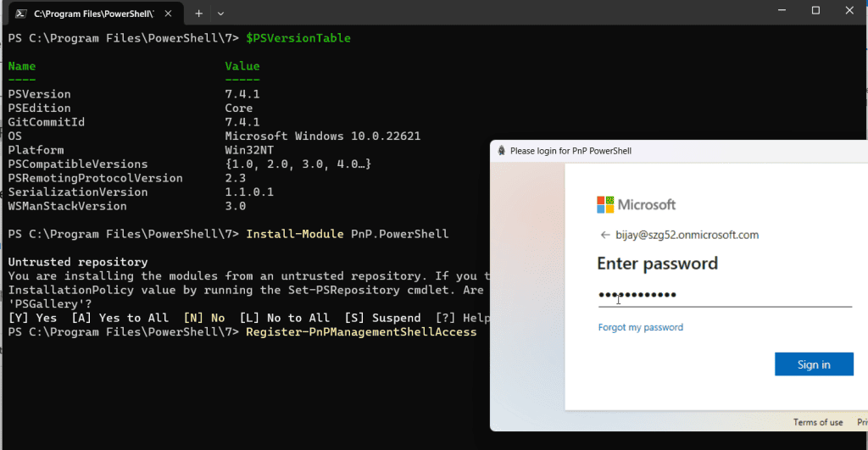868x450 pixels.
Task: Open the Terms of use link
Action: [818, 422]
